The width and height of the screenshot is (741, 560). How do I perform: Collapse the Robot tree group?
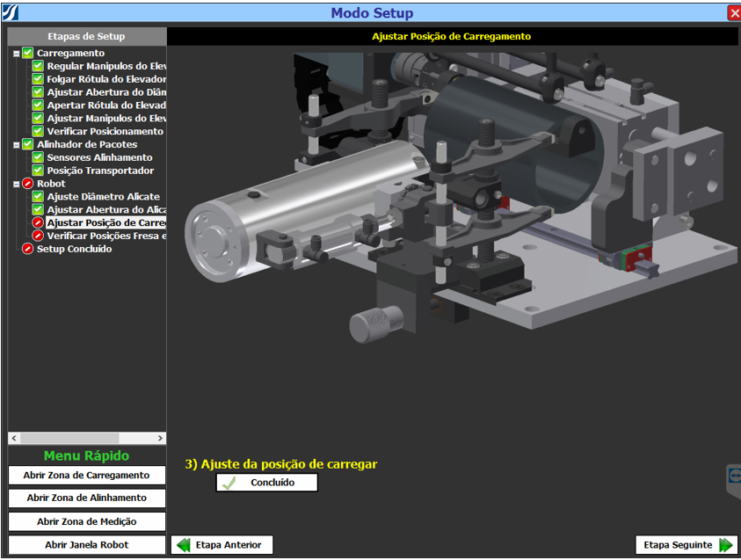coord(16,184)
